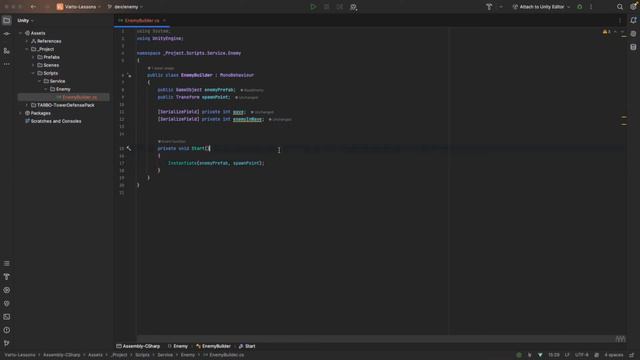Click the spawnPoint field declaration
640x360 pixels.
tap(216, 97)
